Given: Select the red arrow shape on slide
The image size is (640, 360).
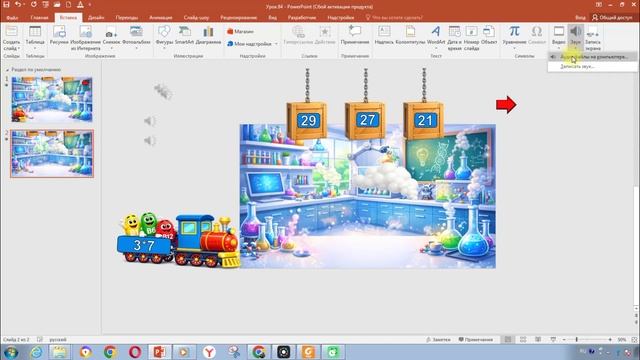Looking at the screenshot, I should [x=506, y=104].
